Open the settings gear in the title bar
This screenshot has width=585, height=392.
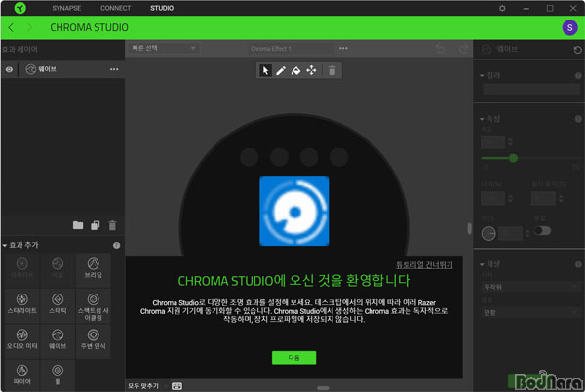tap(502, 8)
